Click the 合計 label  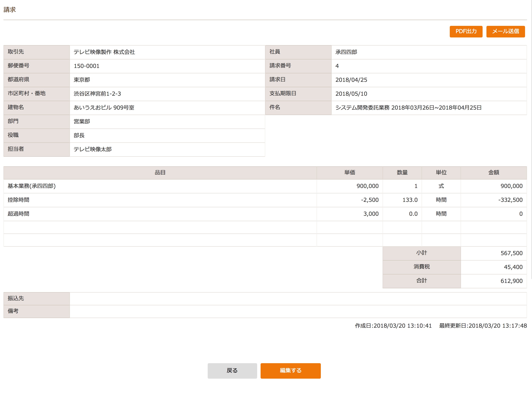tap(421, 281)
